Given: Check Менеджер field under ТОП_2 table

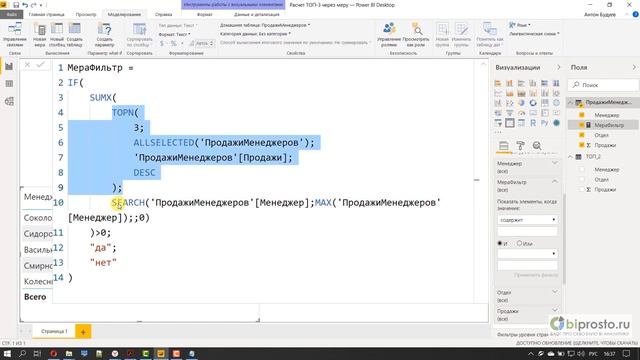Looking at the screenshot, I should (582, 169).
